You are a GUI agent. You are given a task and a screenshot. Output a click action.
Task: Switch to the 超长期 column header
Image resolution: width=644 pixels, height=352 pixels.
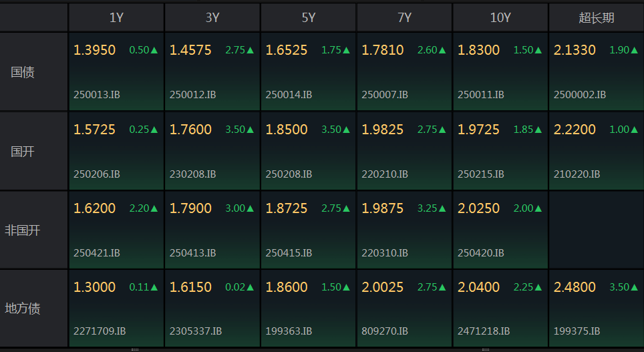pos(596,18)
